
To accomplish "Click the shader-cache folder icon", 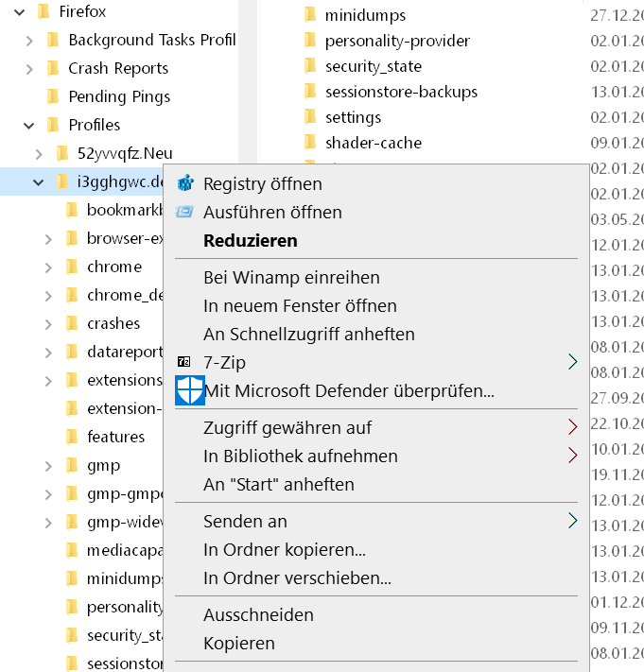I will click(309, 143).
